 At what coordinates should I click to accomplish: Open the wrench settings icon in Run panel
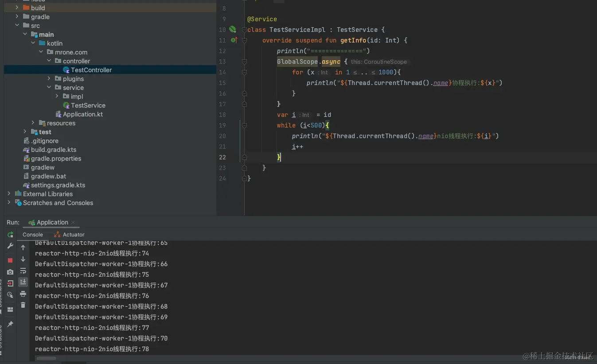pyautogui.click(x=10, y=246)
